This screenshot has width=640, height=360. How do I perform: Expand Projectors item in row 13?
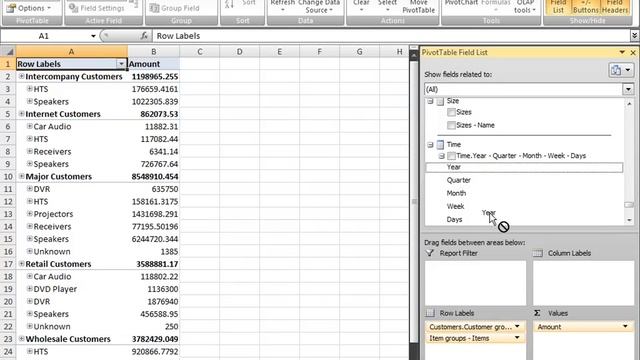coord(29,214)
